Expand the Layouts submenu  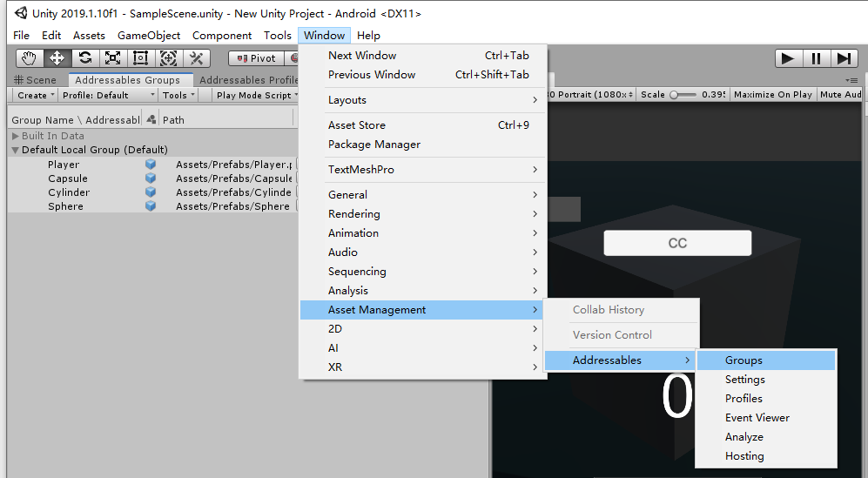tap(423, 100)
